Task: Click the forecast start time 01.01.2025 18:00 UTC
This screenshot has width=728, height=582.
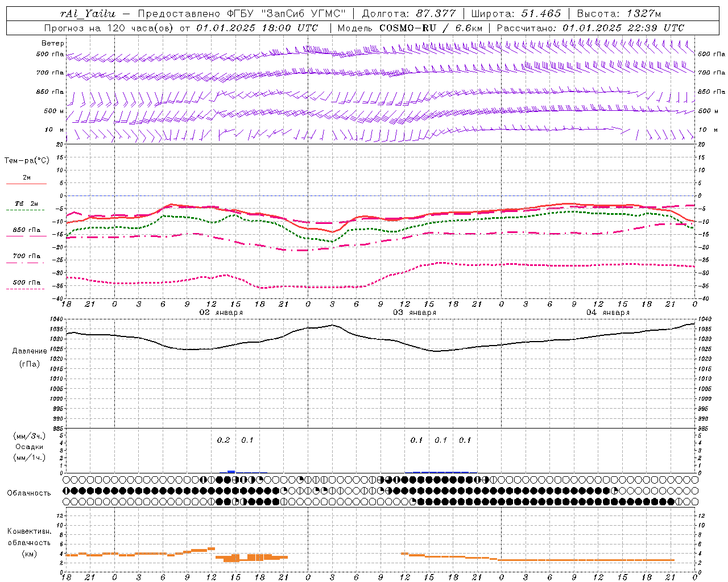Action: click(257, 28)
